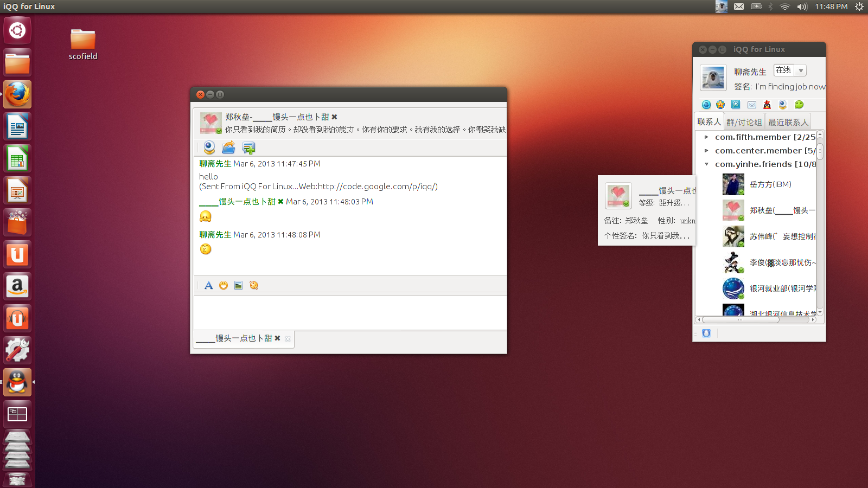Screen dimensions: 868x488
Task: Open the messaging envelope indicator in top panel
Action: 739,7
